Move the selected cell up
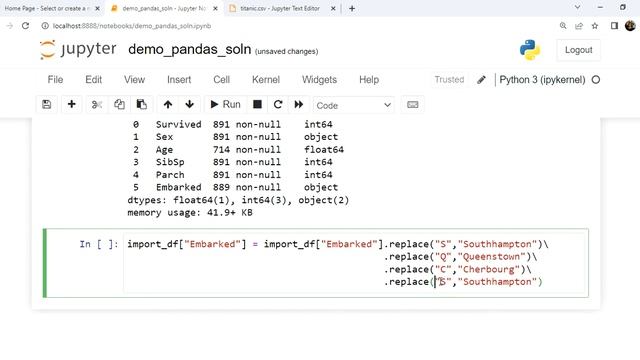Image resolution: width=640 pixels, height=360 pixels. (x=168, y=104)
